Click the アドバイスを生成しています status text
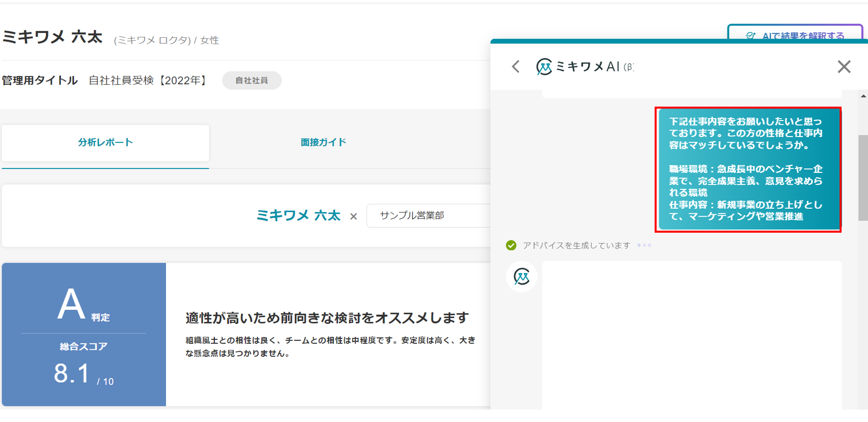The width and height of the screenshot is (868, 422). pyautogui.click(x=576, y=245)
